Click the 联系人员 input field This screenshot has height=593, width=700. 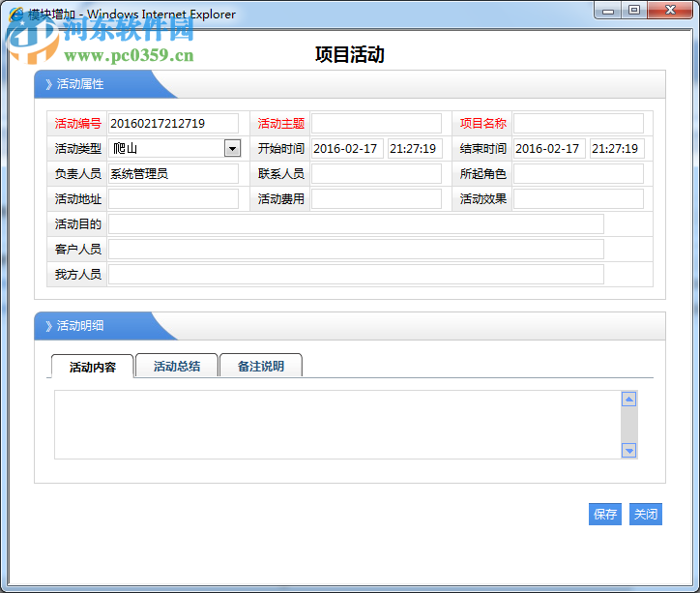coord(376,174)
